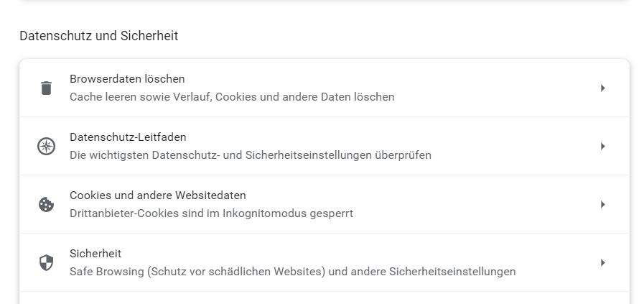Click the cookie icon for Websitedaten
This screenshot has height=304, width=644.
(x=47, y=205)
